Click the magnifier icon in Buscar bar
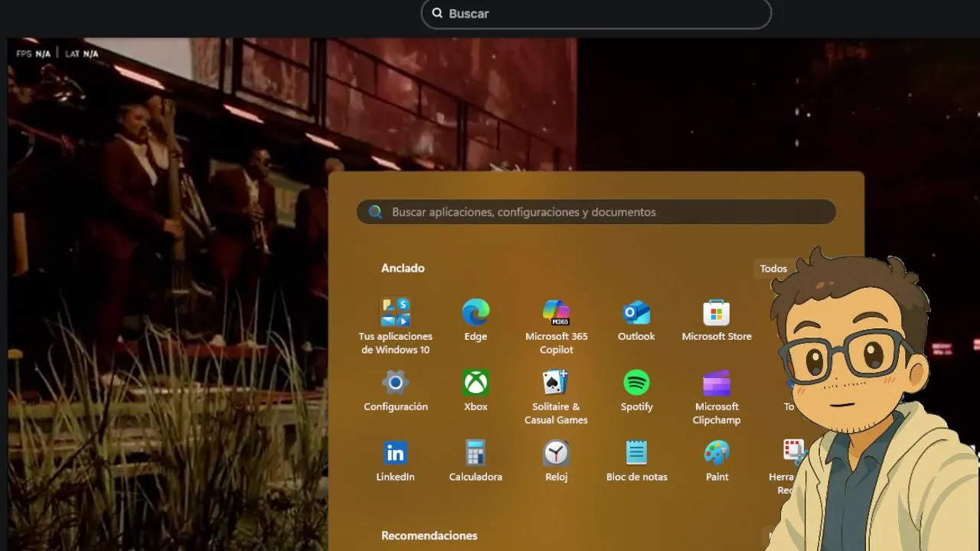Image resolution: width=980 pixels, height=551 pixels. tap(437, 13)
